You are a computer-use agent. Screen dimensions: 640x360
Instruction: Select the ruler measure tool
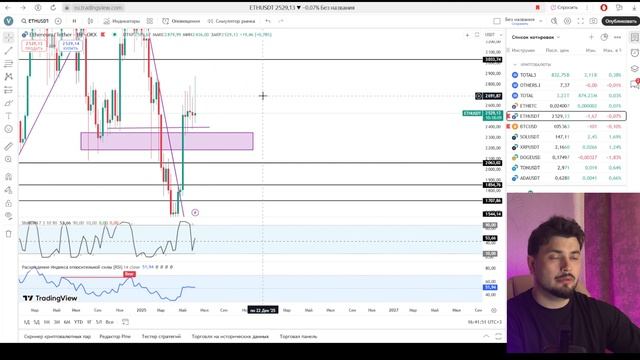[9, 146]
